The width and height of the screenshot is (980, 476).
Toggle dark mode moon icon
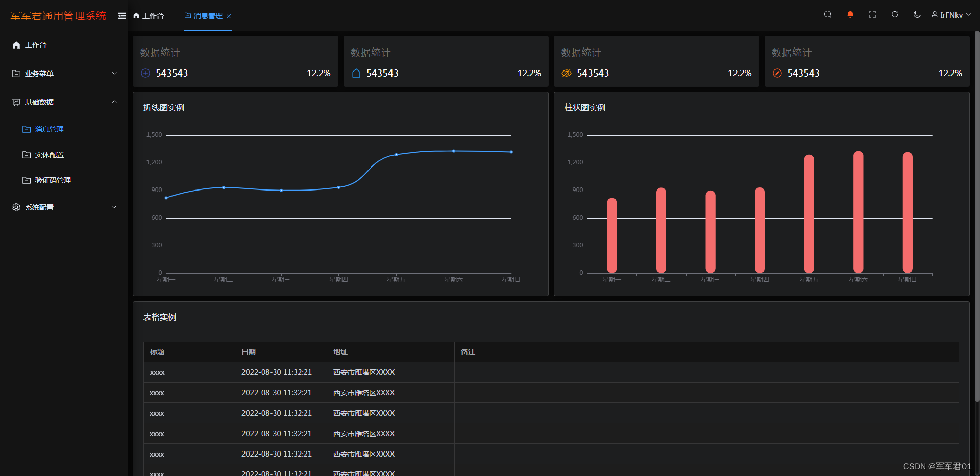[917, 15]
